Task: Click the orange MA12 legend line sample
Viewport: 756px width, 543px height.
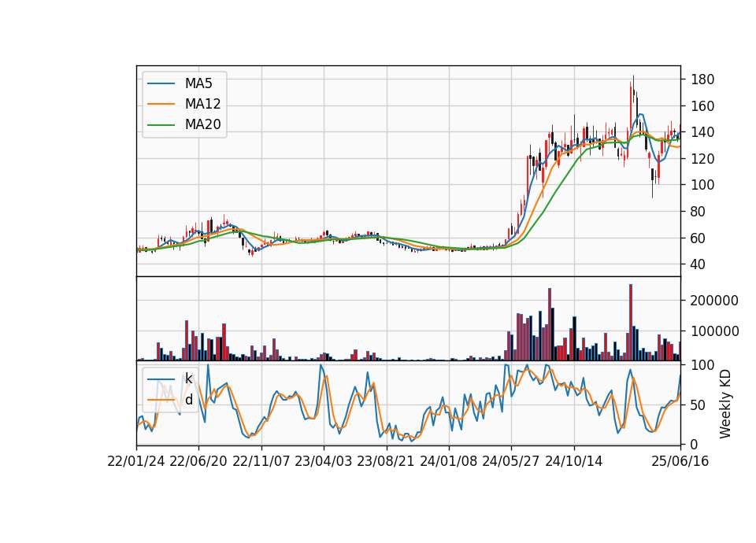Action: (161, 104)
